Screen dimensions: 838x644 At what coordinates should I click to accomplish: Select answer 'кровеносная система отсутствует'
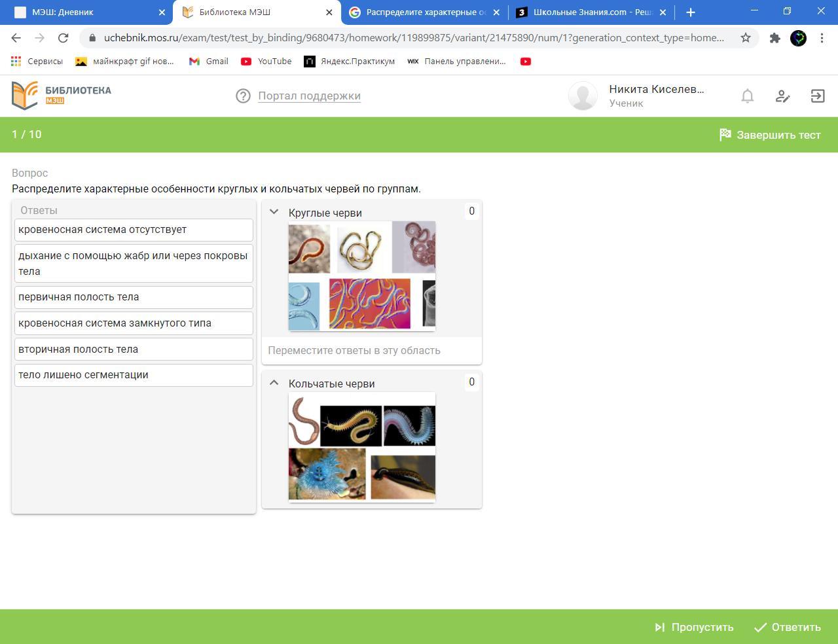click(x=134, y=230)
